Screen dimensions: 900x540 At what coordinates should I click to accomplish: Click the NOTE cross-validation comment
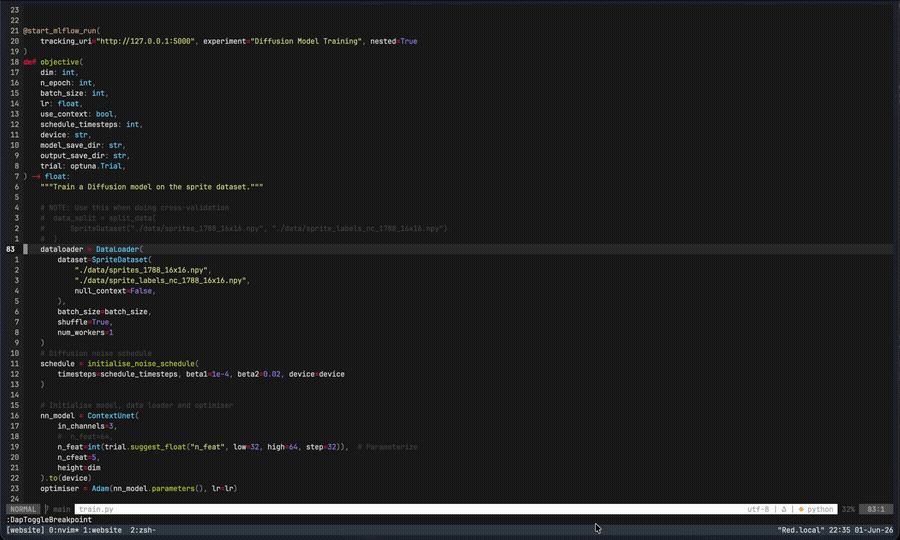pos(134,208)
